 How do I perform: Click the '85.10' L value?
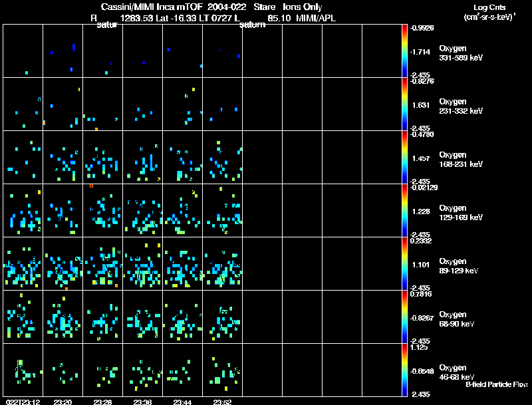[279, 18]
